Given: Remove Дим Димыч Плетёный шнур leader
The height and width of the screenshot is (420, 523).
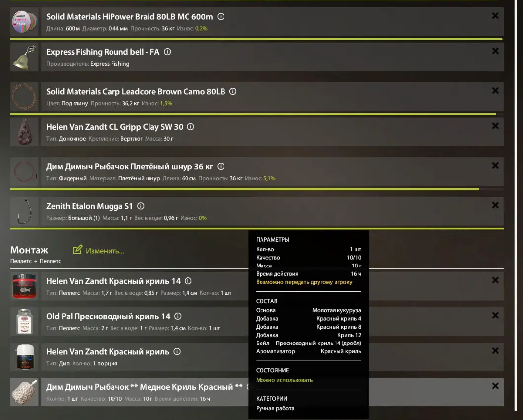Looking at the screenshot, I should click(495, 166).
